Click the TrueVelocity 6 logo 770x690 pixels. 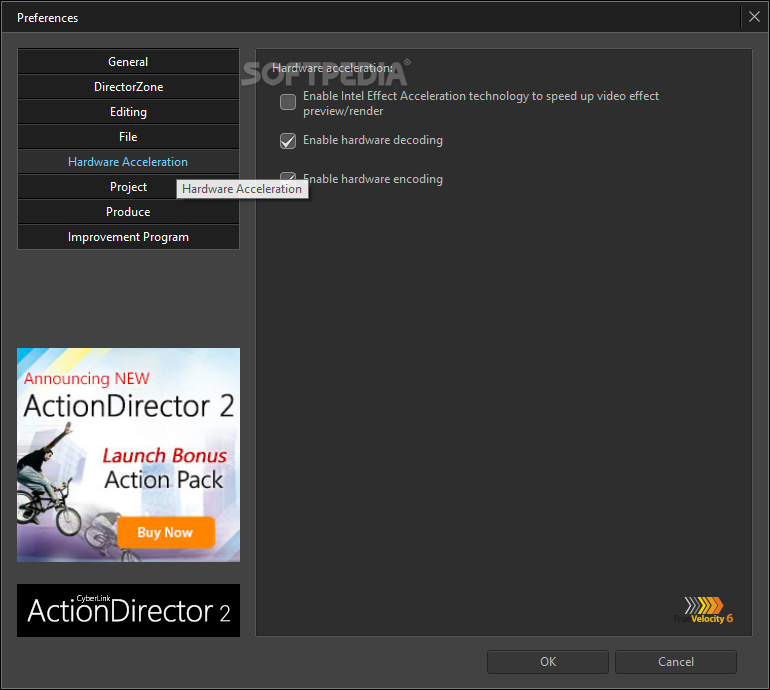click(x=703, y=610)
